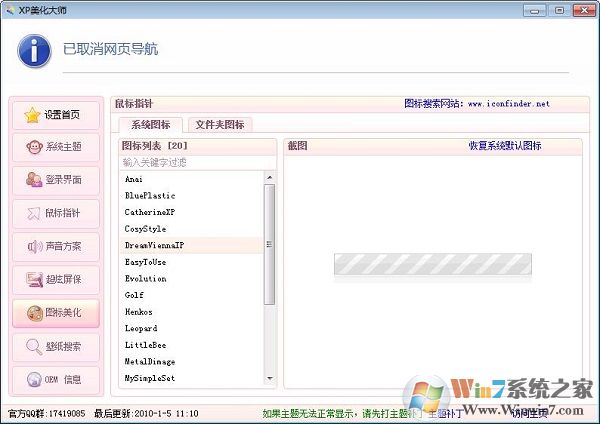Open the 设置首页 star icon
This screenshot has width=600, height=424.
33,114
